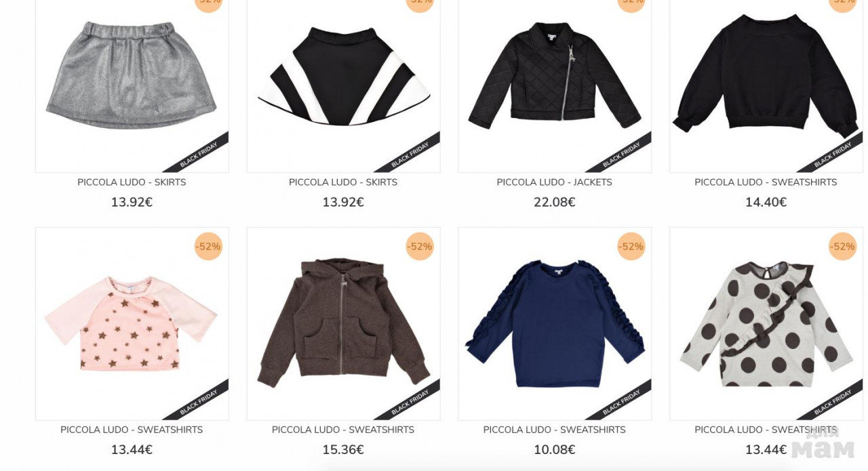868x471 pixels.
Task: Select the 10.08€ price under navy sweatshirt
Action: 555,450
